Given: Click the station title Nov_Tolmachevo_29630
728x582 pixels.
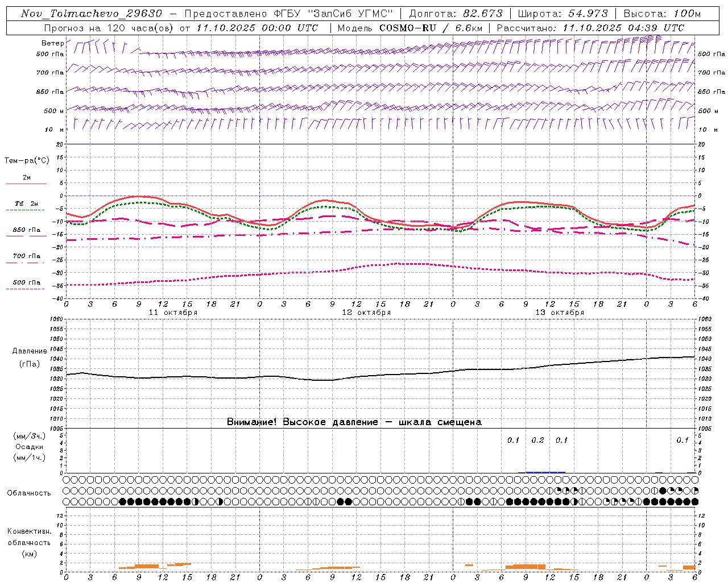Looking at the screenshot, I should pos(92,14).
